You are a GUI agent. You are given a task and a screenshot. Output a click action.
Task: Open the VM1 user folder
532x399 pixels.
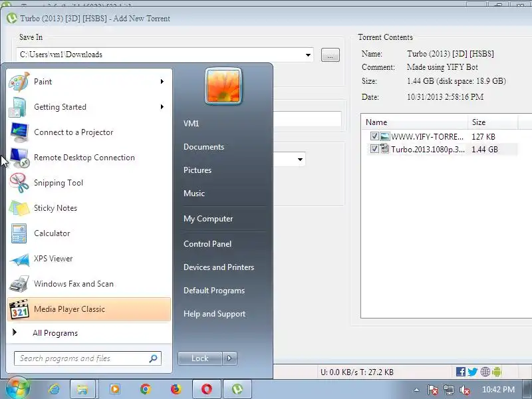tap(191, 124)
